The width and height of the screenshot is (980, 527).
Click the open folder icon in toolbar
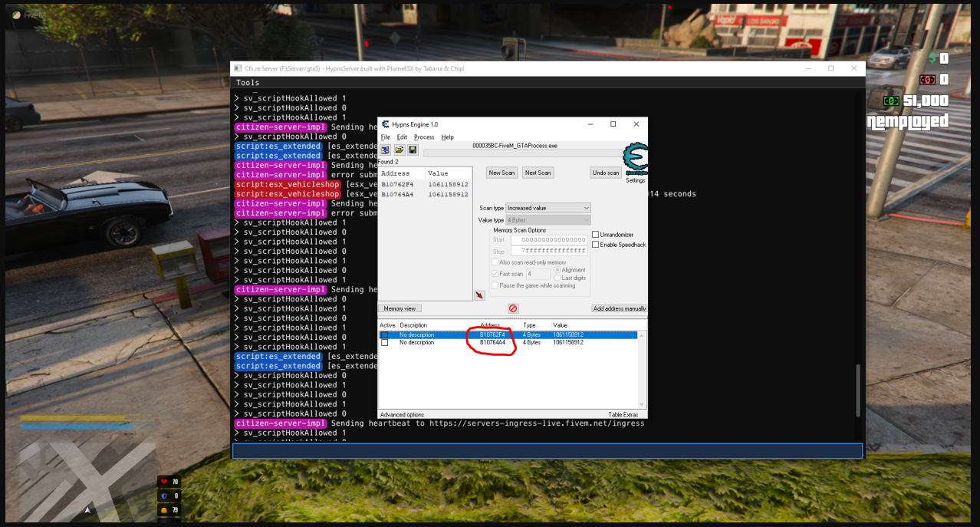click(399, 150)
